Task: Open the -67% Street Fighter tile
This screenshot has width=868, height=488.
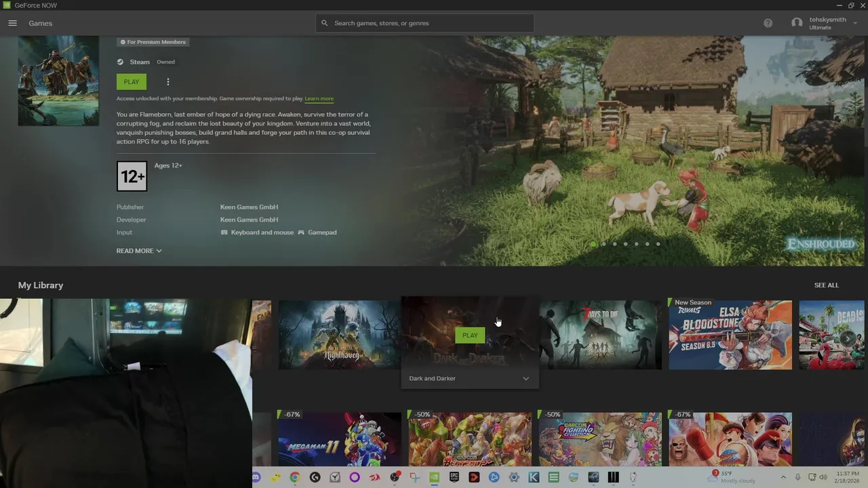Action: click(730, 439)
